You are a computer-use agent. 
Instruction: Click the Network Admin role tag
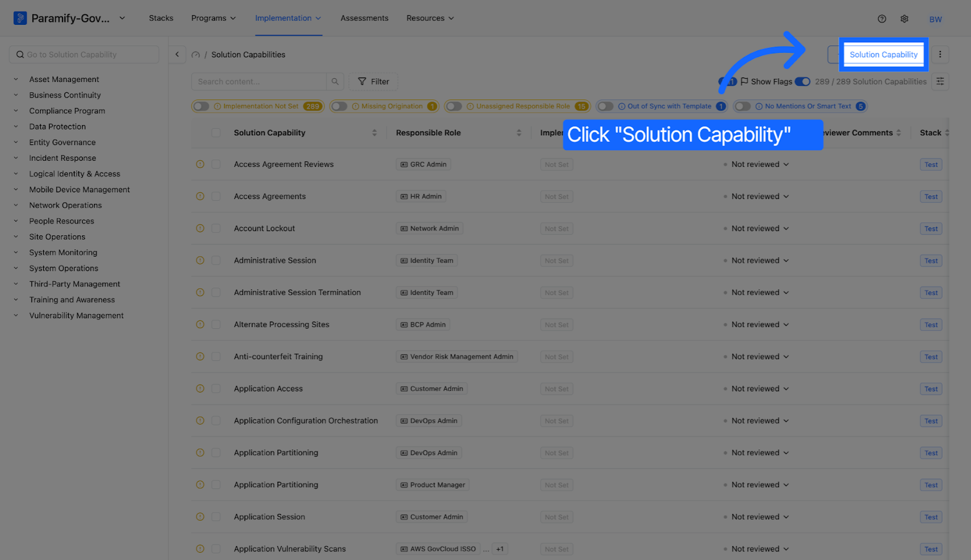(x=430, y=229)
